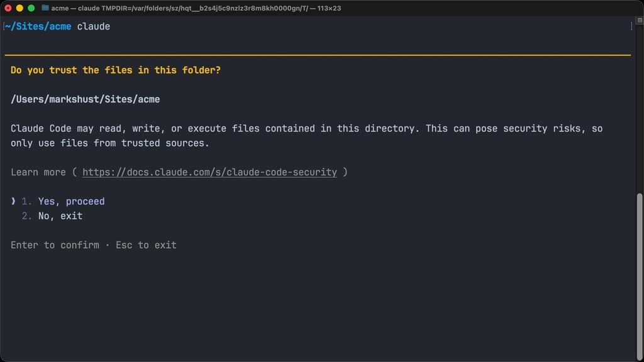Viewport: 644px width, 362px height.
Task: Click the "Esc to exit" hint
Action: pos(146,245)
